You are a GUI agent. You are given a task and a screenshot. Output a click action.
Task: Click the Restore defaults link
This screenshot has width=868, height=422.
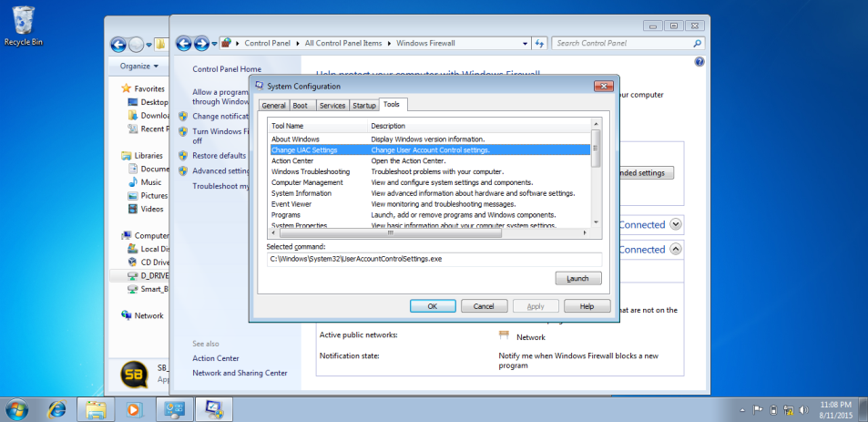220,156
